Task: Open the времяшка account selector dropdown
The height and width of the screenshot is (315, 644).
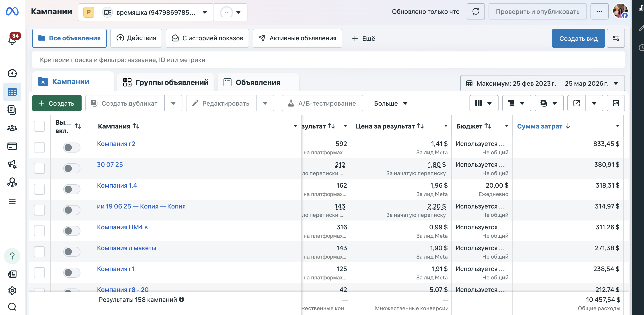Action: [145, 12]
